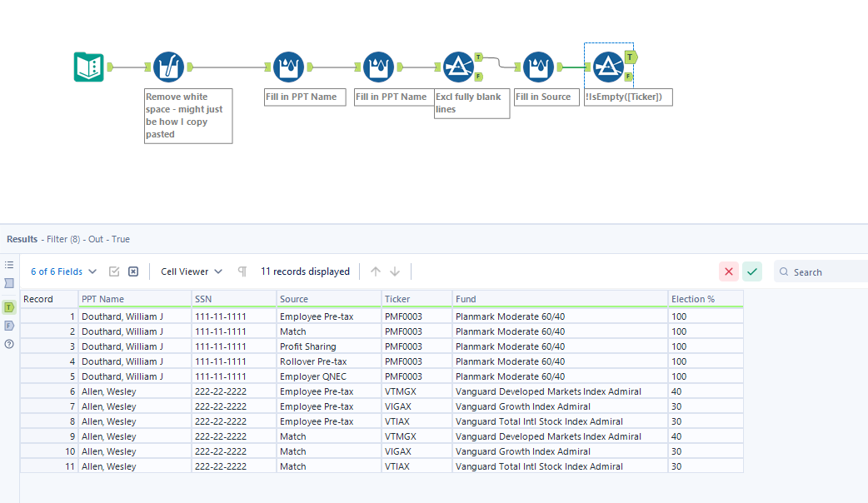Toggle whitespace display with the pilcrow icon
The image size is (868, 503).
pos(242,271)
